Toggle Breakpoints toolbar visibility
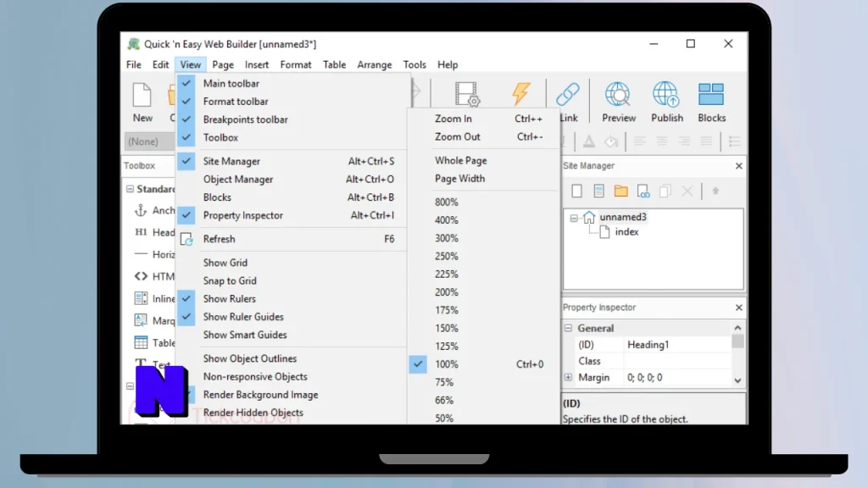 coord(292,119)
